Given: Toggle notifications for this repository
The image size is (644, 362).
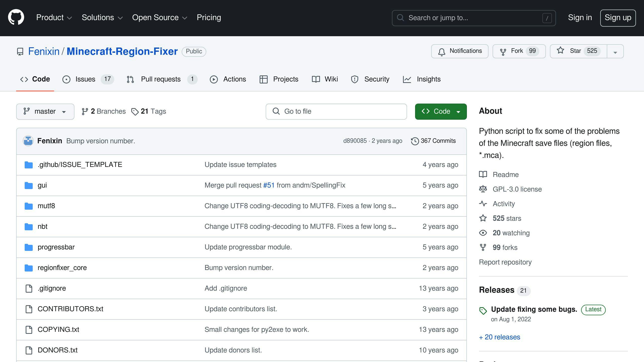Looking at the screenshot, I should click(460, 51).
